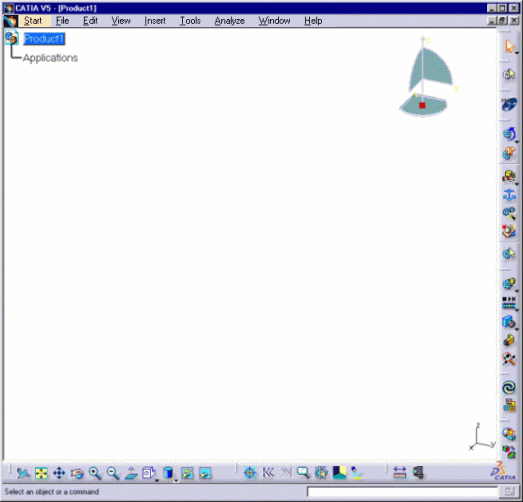Activate Fly Mode airplane icon
Image resolution: width=523 pixels, height=502 pixels.
pos(23,473)
